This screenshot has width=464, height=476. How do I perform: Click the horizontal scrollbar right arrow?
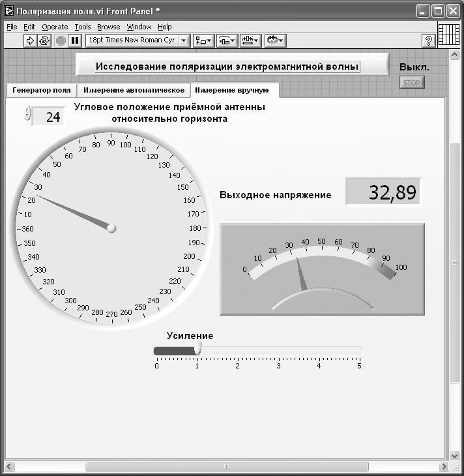(444, 466)
